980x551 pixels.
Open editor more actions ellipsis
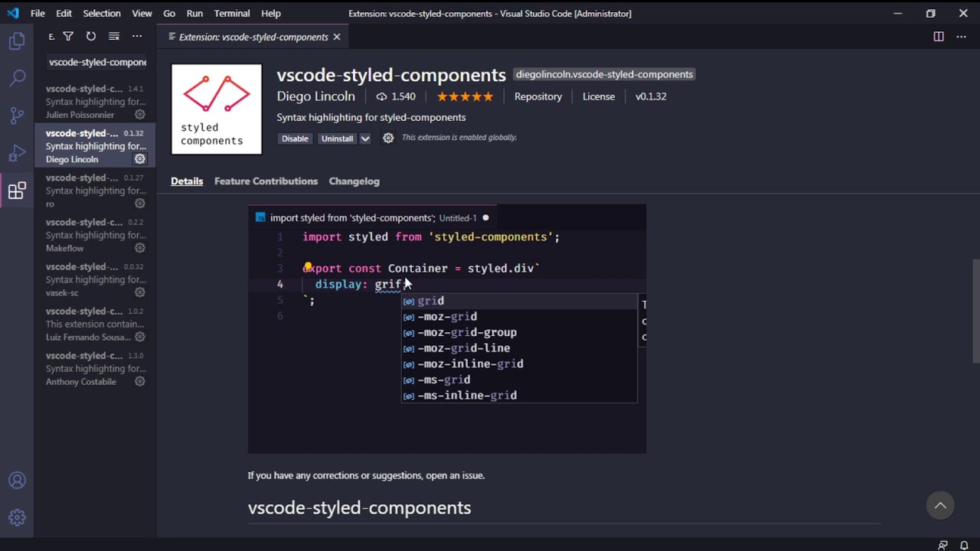(x=962, y=37)
